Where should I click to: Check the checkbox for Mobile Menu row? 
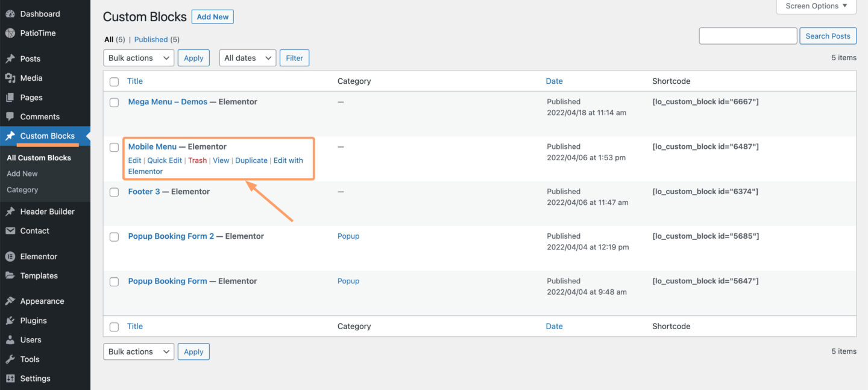(114, 147)
